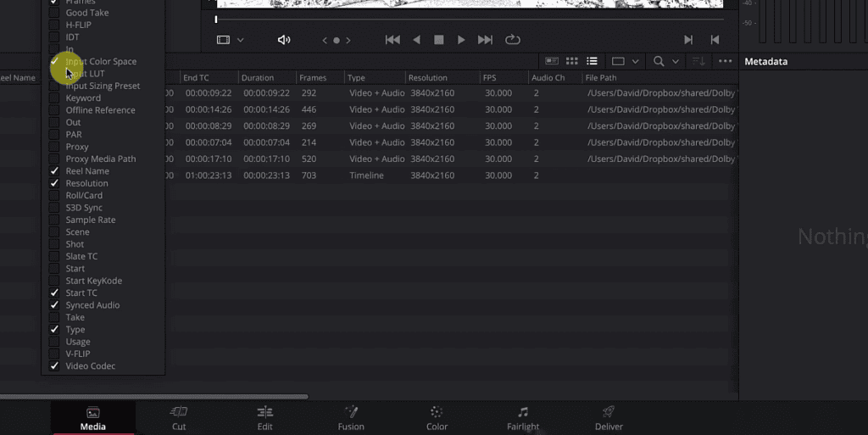Click the viewer mode filmstrip icon
Screen dimensions: 868x435
point(223,40)
